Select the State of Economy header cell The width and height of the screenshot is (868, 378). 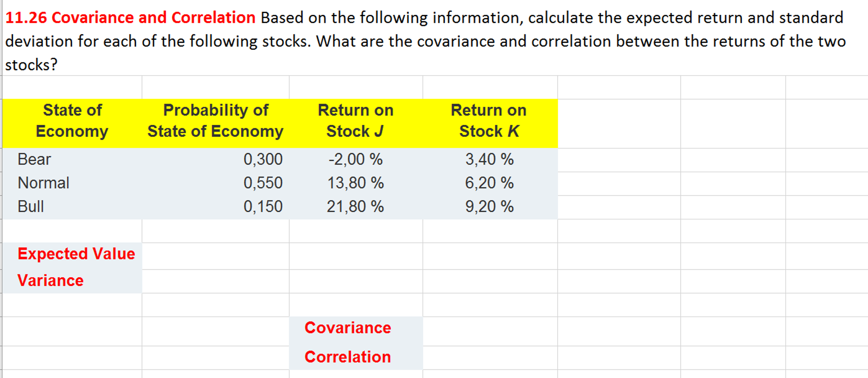[72, 121]
